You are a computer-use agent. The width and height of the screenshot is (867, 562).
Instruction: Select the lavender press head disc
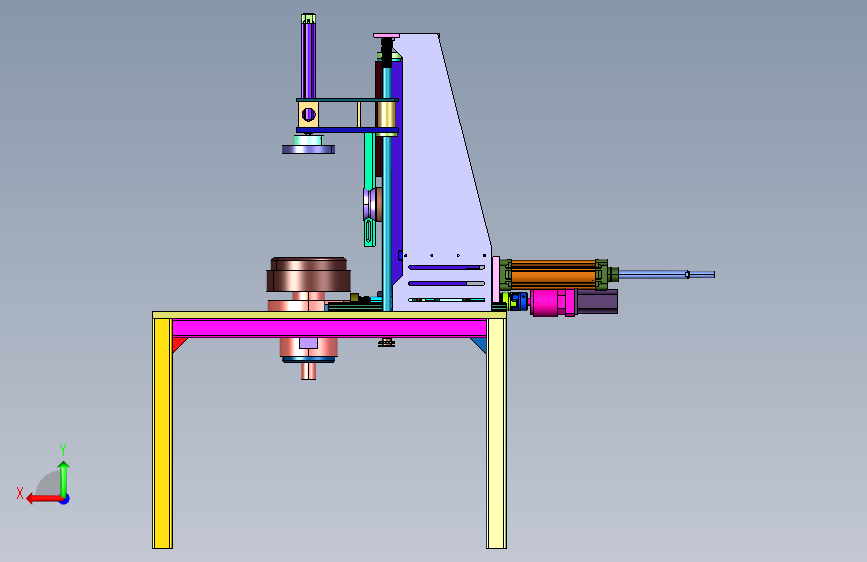coord(309,149)
